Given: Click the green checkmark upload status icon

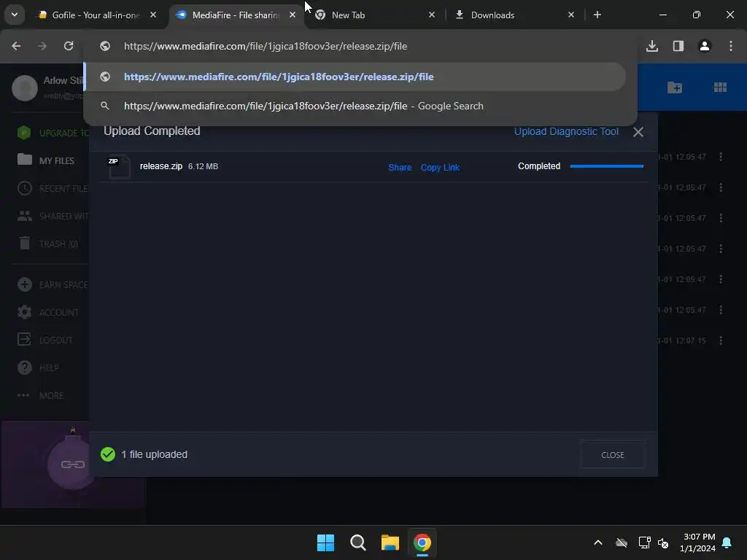Looking at the screenshot, I should point(108,454).
